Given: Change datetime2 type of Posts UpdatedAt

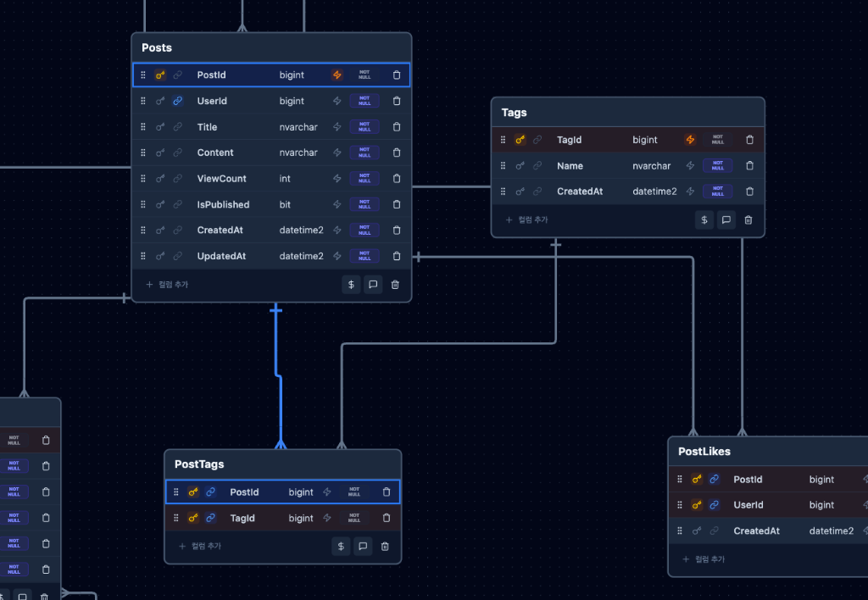Looking at the screenshot, I should point(301,256).
